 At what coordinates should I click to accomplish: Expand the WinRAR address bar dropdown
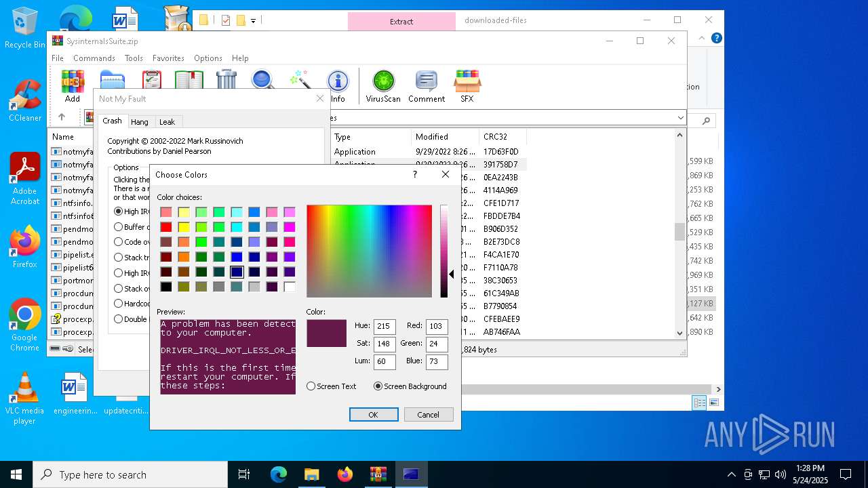[680, 118]
